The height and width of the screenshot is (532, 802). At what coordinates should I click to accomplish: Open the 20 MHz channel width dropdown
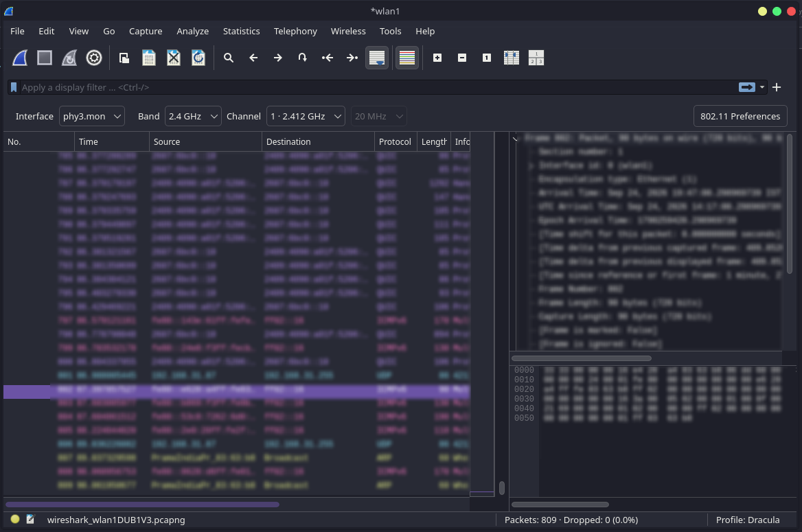pyautogui.click(x=379, y=116)
